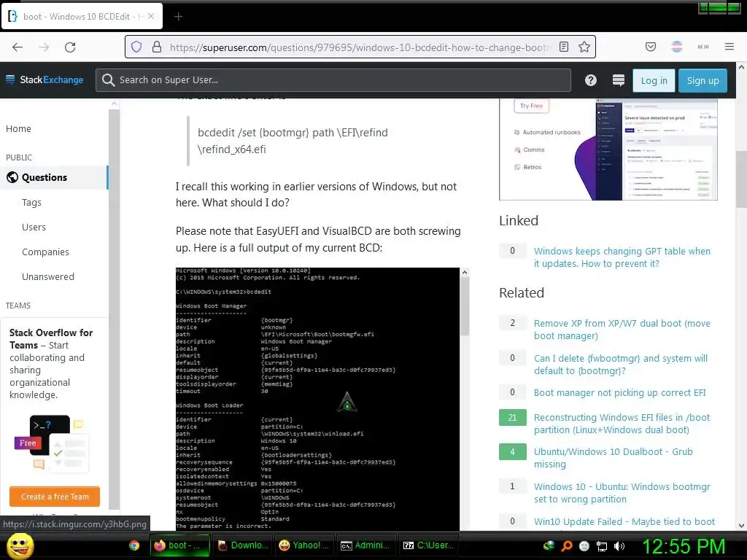Click the Try Free ad button

(531, 106)
